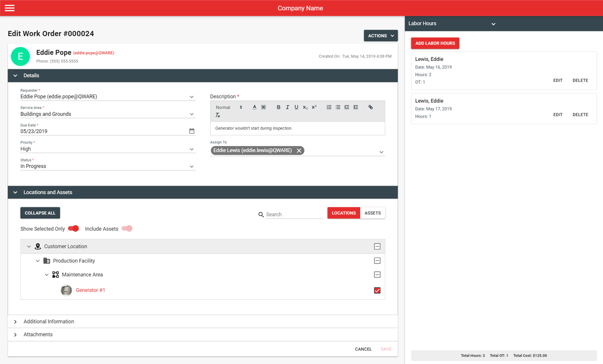
Task: Open the Assign To dropdown arrow
Action: (x=381, y=152)
